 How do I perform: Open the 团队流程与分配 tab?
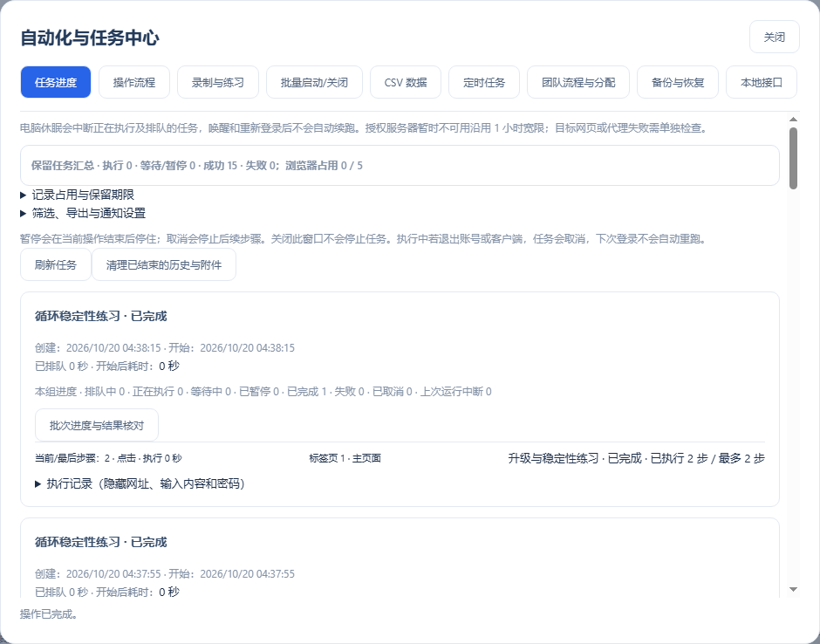click(577, 82)
